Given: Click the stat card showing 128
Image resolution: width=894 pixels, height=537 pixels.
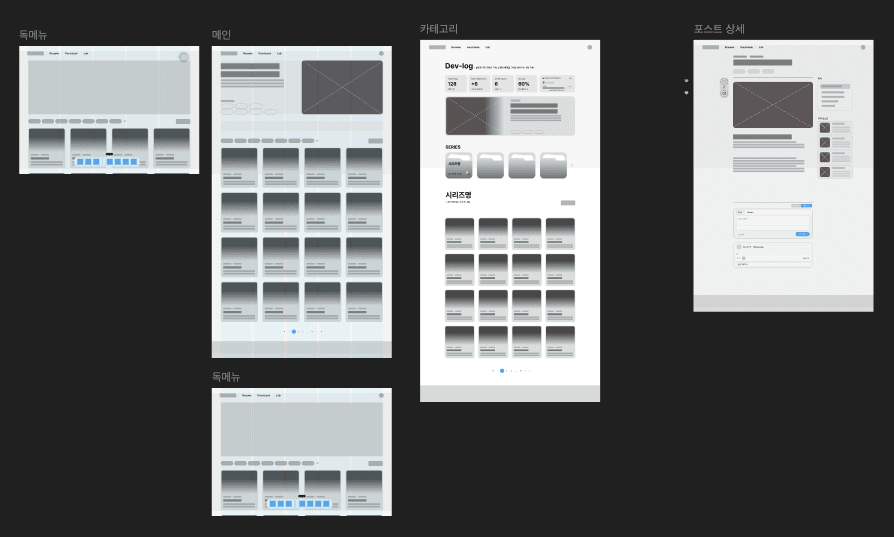Looking at the screenshot, I should tap(455, 83).
